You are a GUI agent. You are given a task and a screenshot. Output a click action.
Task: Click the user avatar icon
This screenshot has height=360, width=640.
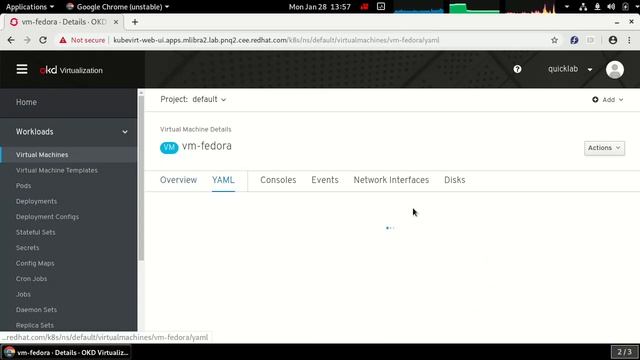pyautogui.click(x=615, y=69)
